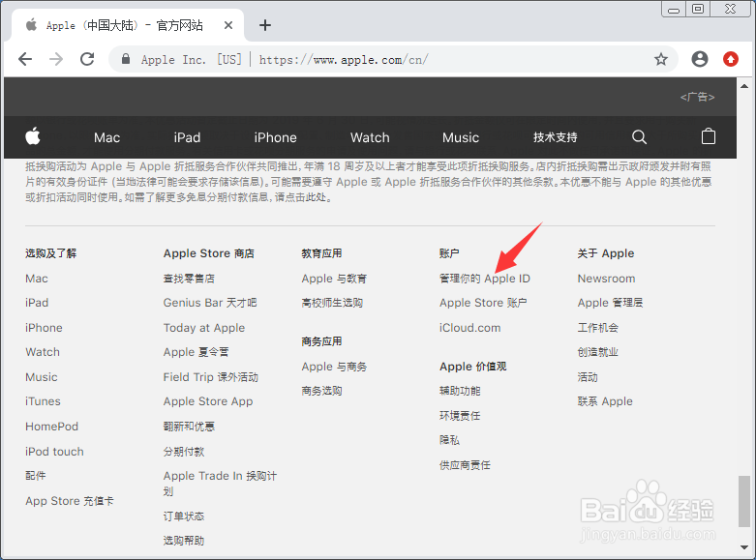Open Watch in the top navigation bar

point(370,138)
